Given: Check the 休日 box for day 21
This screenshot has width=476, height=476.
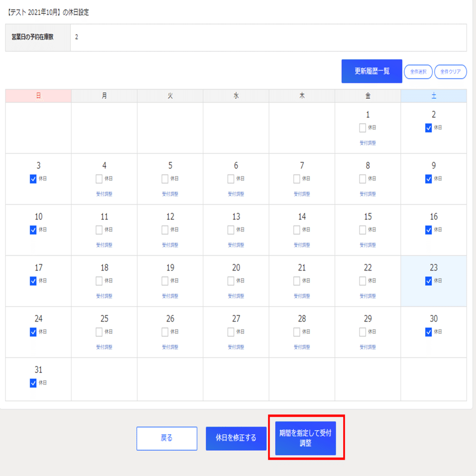Looking at the screenshot, I should pos(296,281).
